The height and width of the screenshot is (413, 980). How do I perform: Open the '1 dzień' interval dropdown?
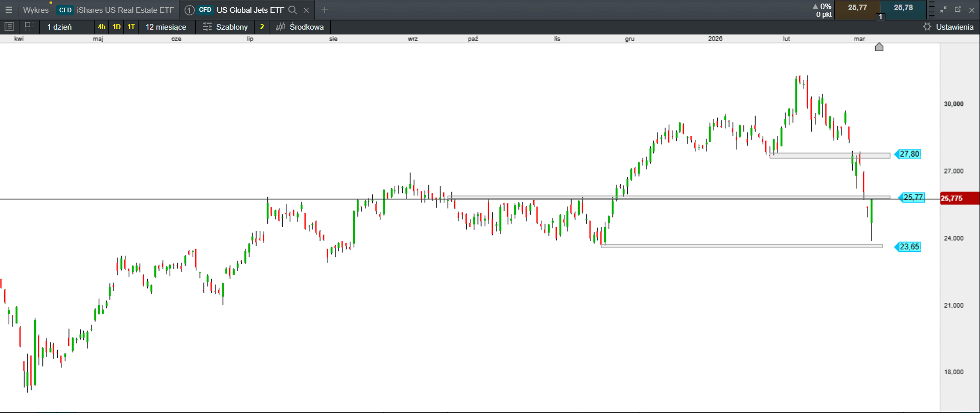60,27
